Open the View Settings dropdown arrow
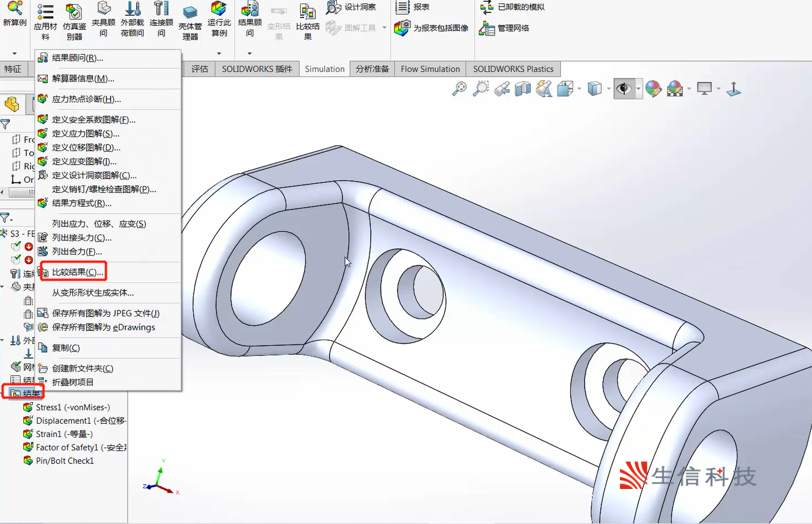Viewport: 812px width, 524px height. click(x=719, y=89)
